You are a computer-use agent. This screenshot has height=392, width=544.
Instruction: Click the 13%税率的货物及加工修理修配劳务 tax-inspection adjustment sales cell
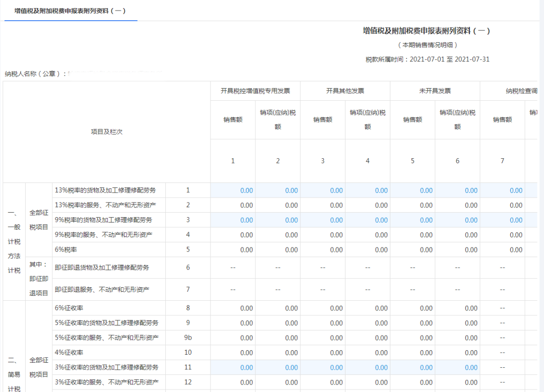click(x=502, y=190)
